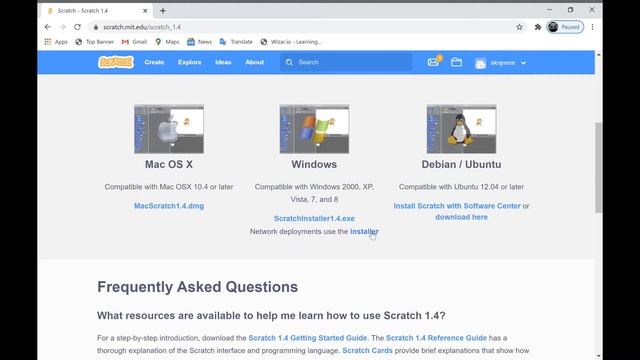This screenshot has width=640, height=360.
Task: Click the search magnifier icon
Action: [289, 62]
